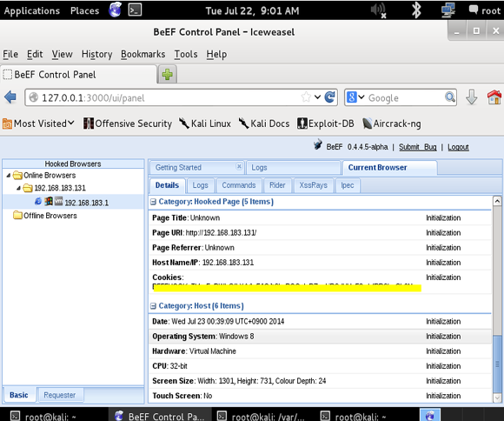
Task: Open the Edit menu
Action: click(x=35, y=54)
